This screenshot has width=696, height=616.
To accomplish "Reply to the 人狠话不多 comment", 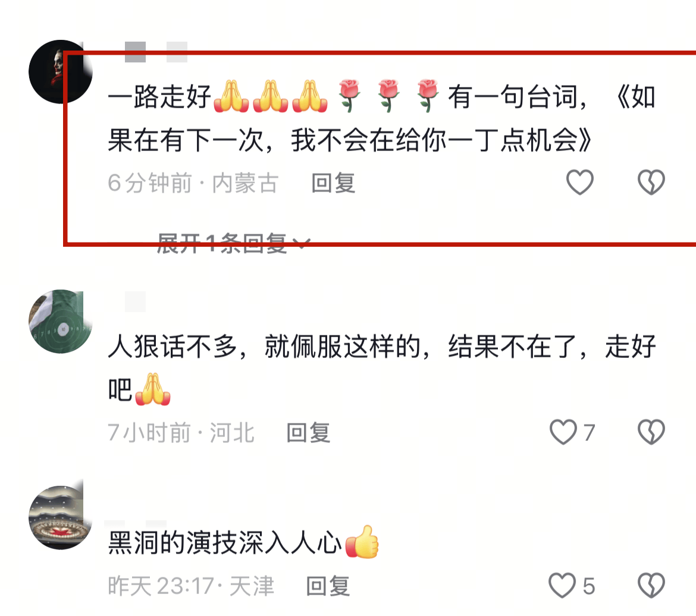I will (309, 432).
